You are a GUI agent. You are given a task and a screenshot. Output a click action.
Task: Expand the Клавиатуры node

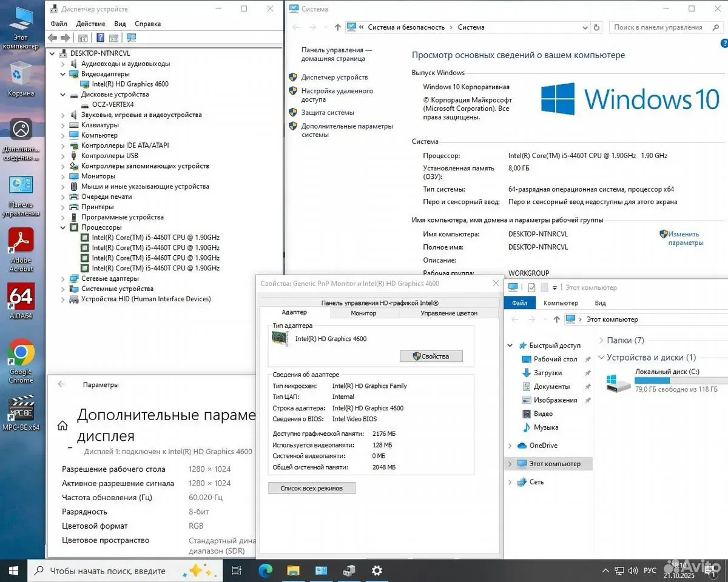coord(62,125)
